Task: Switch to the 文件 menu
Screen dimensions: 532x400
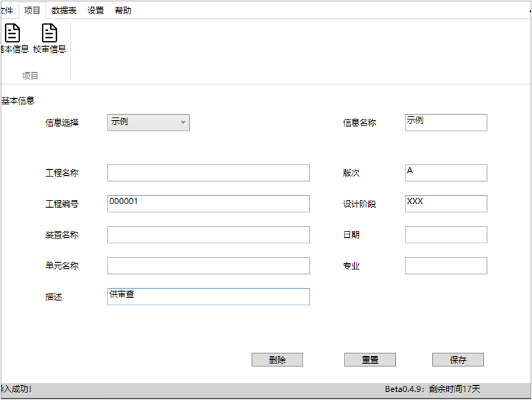Action: tap(6, 10)
